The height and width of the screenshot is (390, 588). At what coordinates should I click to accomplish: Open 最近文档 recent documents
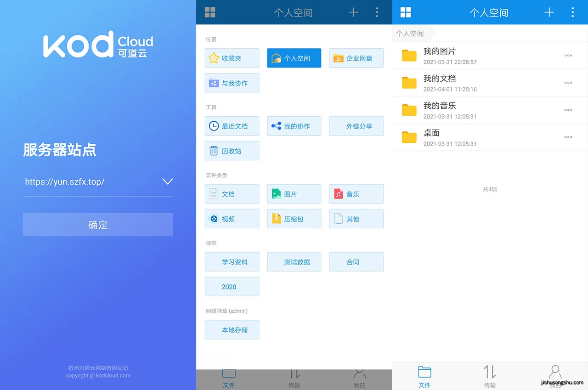click(232, 126)
